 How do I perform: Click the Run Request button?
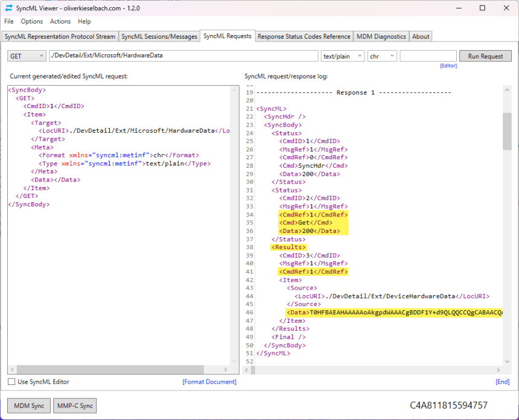coord(485,55)
